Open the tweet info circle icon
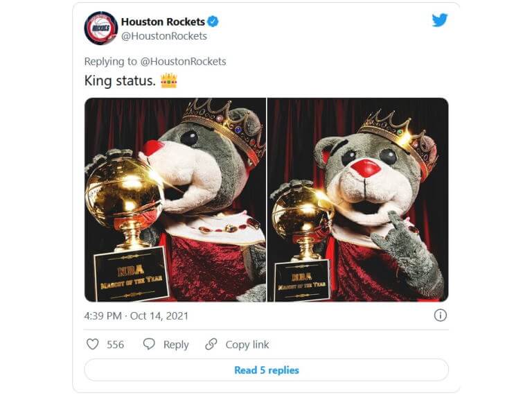The image size is (532, 398). point(440,315)
